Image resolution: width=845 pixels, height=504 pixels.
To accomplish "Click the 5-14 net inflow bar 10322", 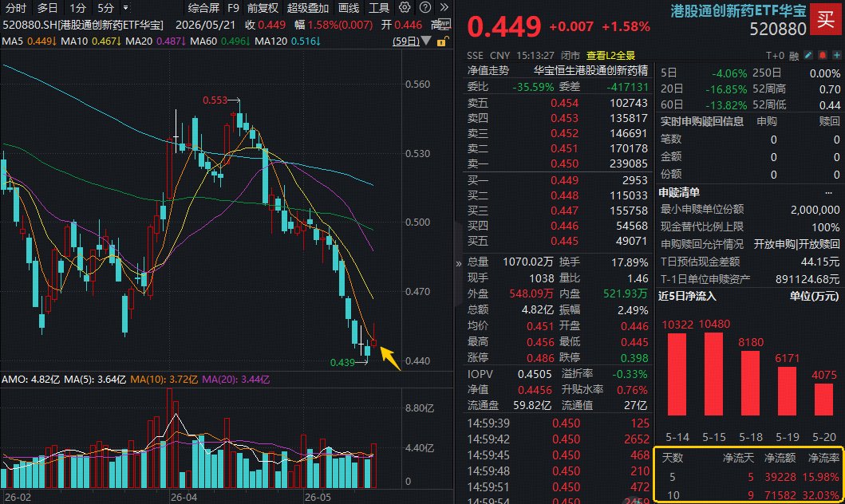I will tap(677, 374).
